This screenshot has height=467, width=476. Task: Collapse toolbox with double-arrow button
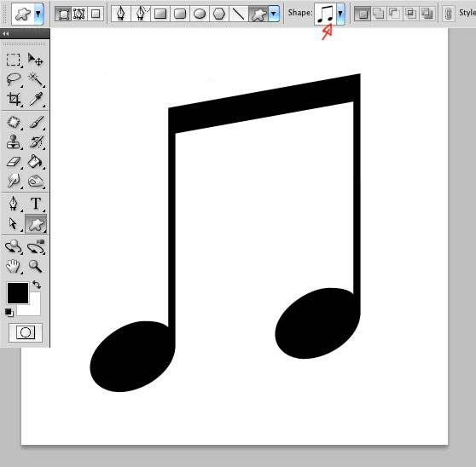coord(6,33)
